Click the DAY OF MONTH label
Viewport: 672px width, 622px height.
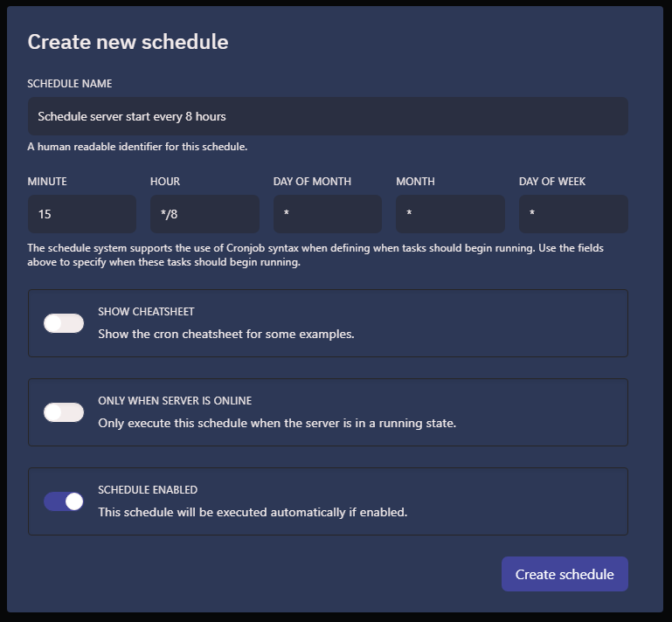pos(312,182)
